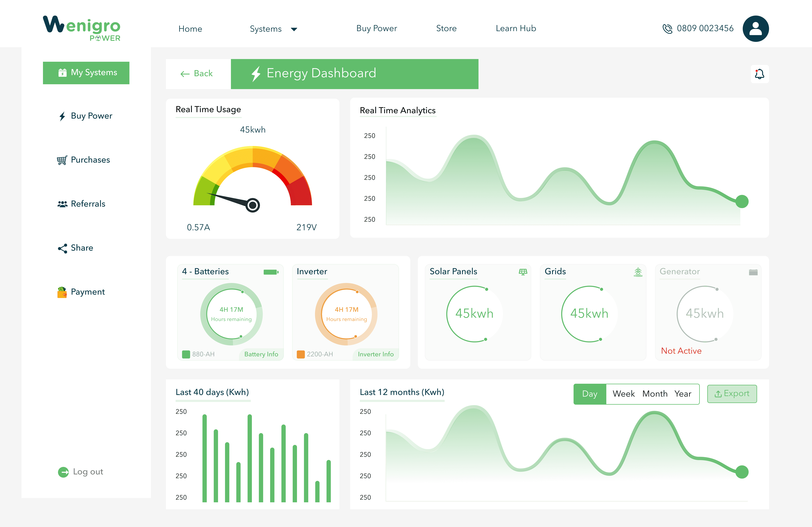Click the upload icon on the Export button

coord(718,394)
